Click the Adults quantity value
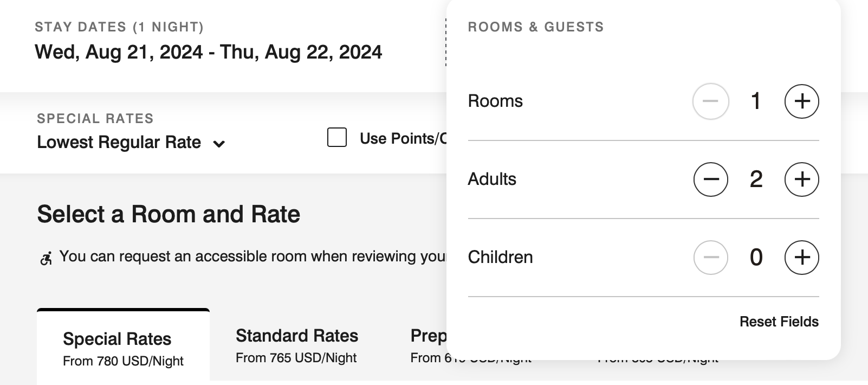This screenshot has width=868, height=385. [x=756, y=179]
